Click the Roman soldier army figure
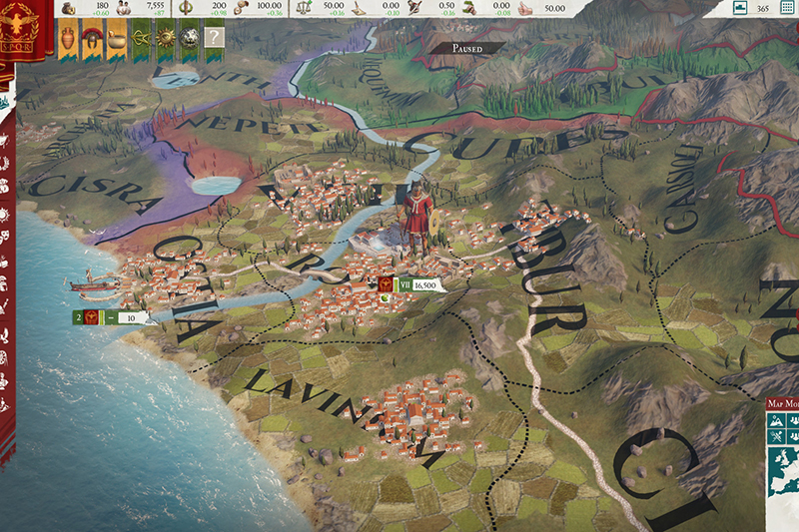799x532 pixels. tap(417, 220)
